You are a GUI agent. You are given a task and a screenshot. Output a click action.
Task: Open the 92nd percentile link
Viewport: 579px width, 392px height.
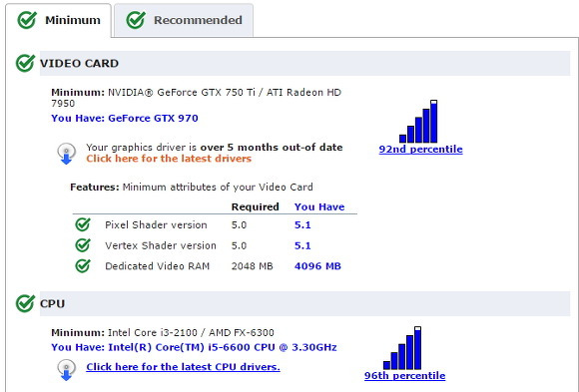point(420,150)
